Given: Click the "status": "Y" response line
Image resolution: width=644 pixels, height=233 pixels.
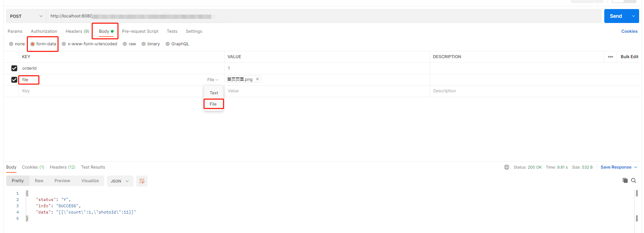Looking at the screenshot, I should (53, 200).
